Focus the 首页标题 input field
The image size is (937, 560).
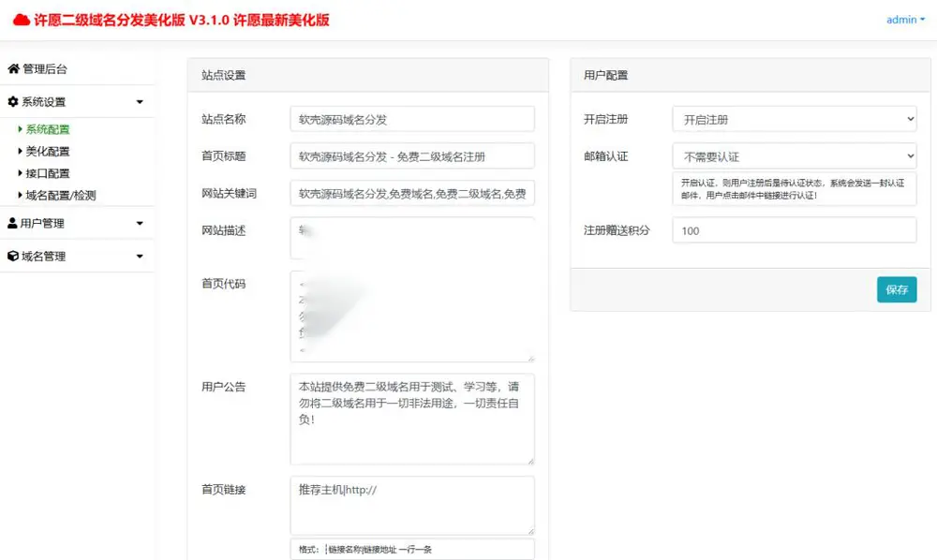412,156
